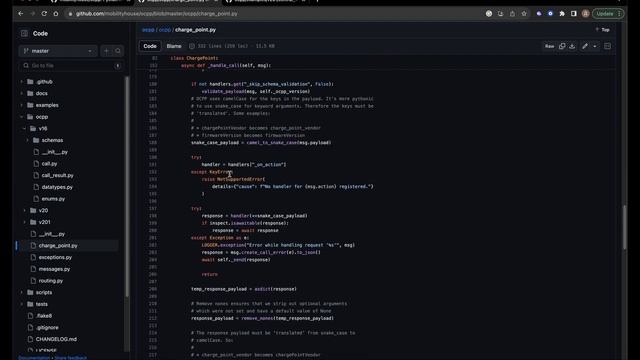
Task: Open the purple cloud extension icon
Action: [539, 13]
